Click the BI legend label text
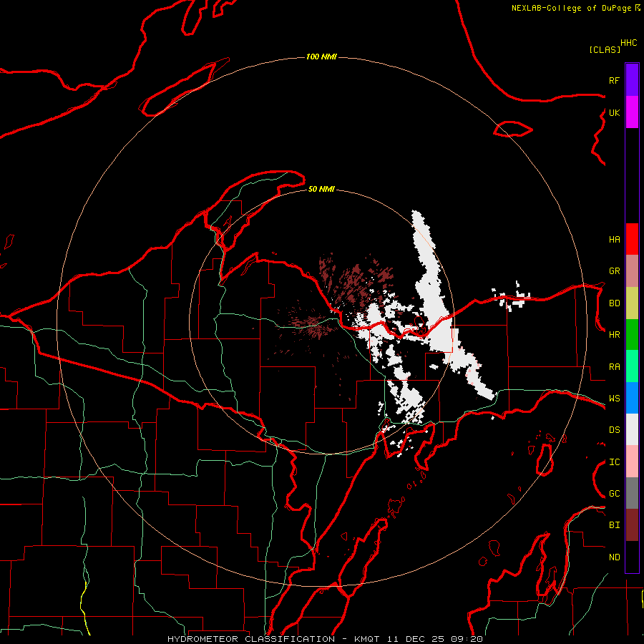The image size is (644, 644). coord(615,525)
